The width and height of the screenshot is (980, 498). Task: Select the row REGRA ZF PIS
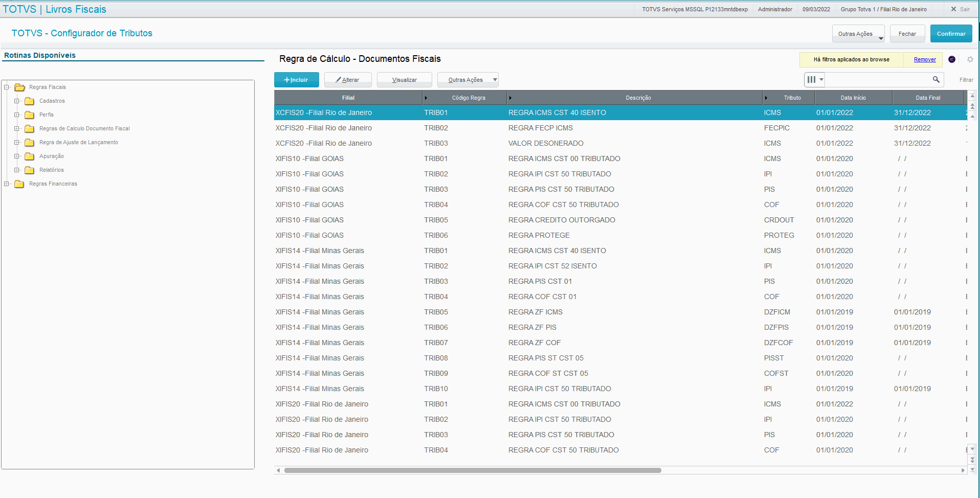point(620,327)
